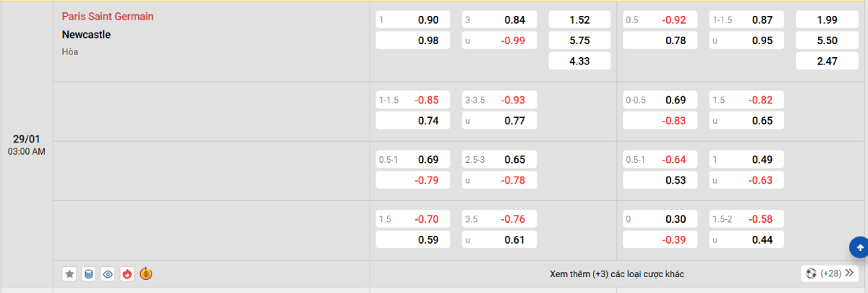
Task: Click the red flame hot icon
Action: click(127, 274)
